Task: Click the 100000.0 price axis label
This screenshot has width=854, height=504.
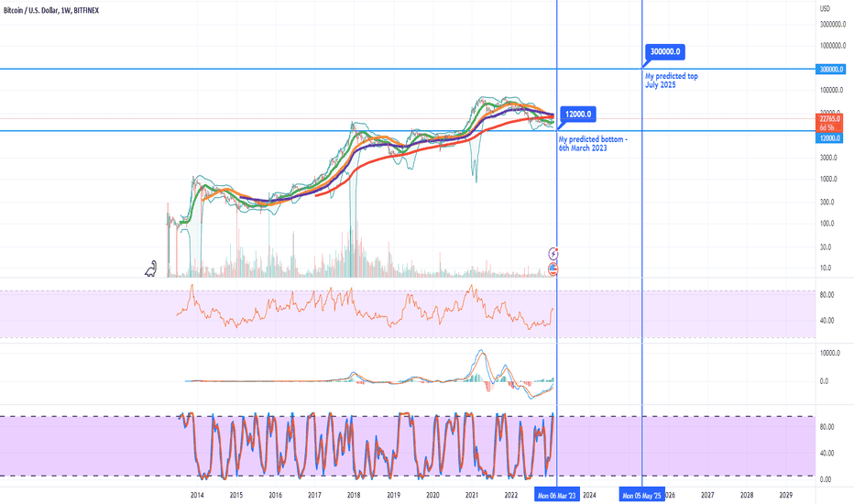Action: [831, 90]
